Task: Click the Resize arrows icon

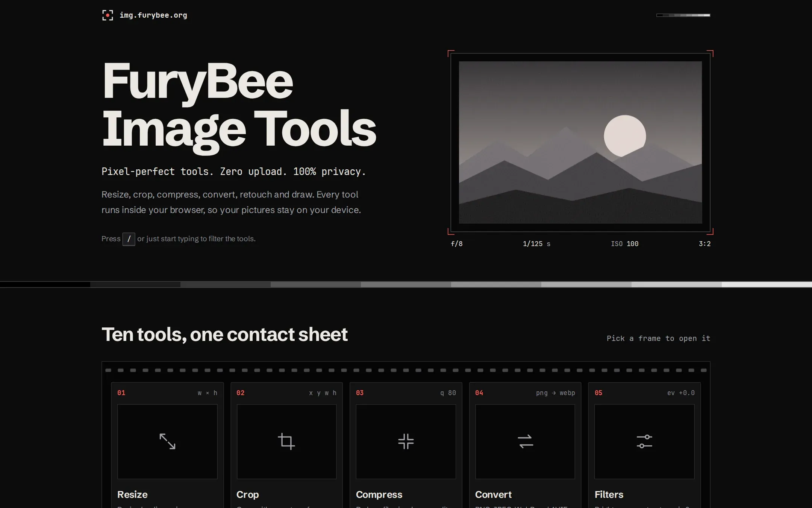Action: click(x=167, y=441)
